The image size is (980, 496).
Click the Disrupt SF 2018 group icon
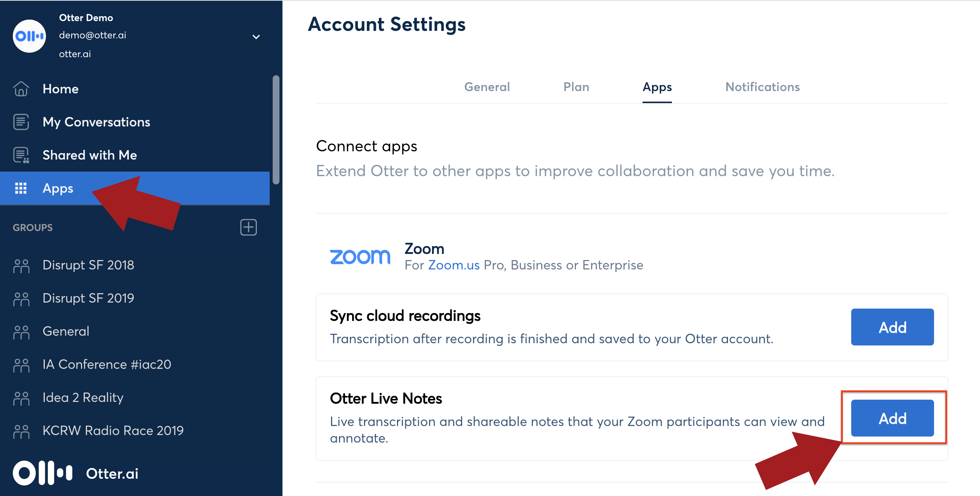point(21,265)
